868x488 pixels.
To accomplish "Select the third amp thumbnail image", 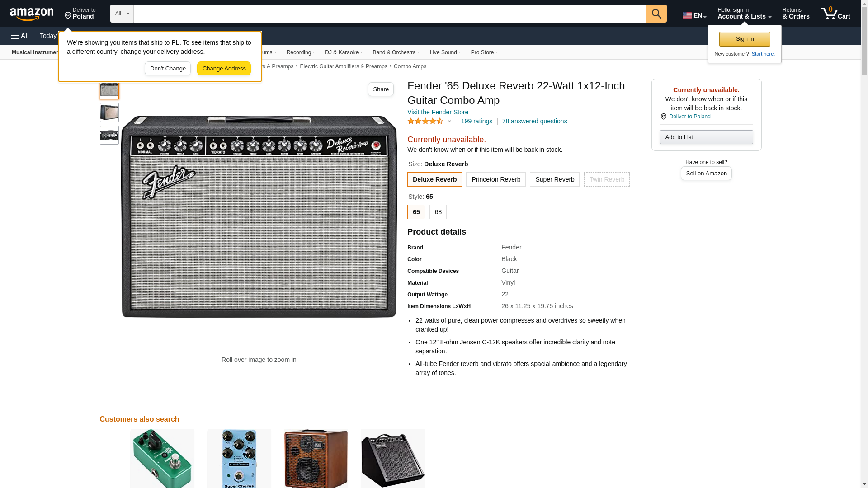I will click(109, 135).
